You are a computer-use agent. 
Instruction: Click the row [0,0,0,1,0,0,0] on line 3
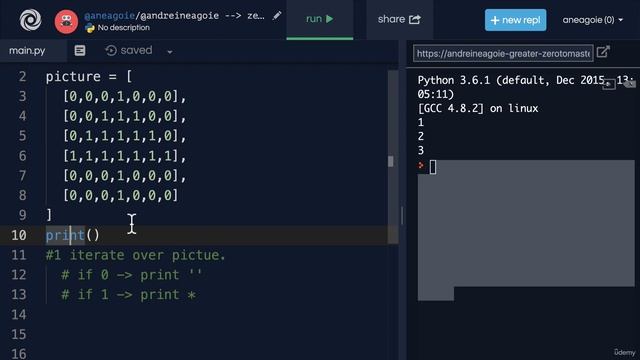click(x=124, y=97)
